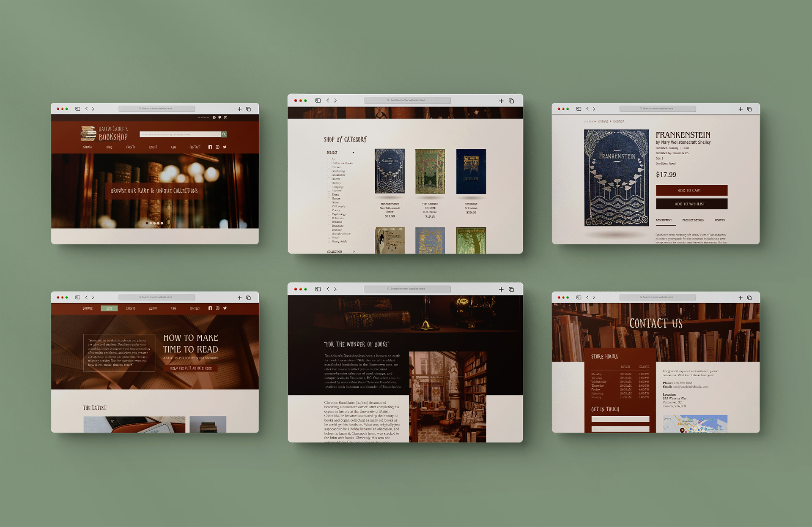Follow Horror breadcrumb link on product page
Viewport: 812px width, 527px height.
(x=619, y=121)
